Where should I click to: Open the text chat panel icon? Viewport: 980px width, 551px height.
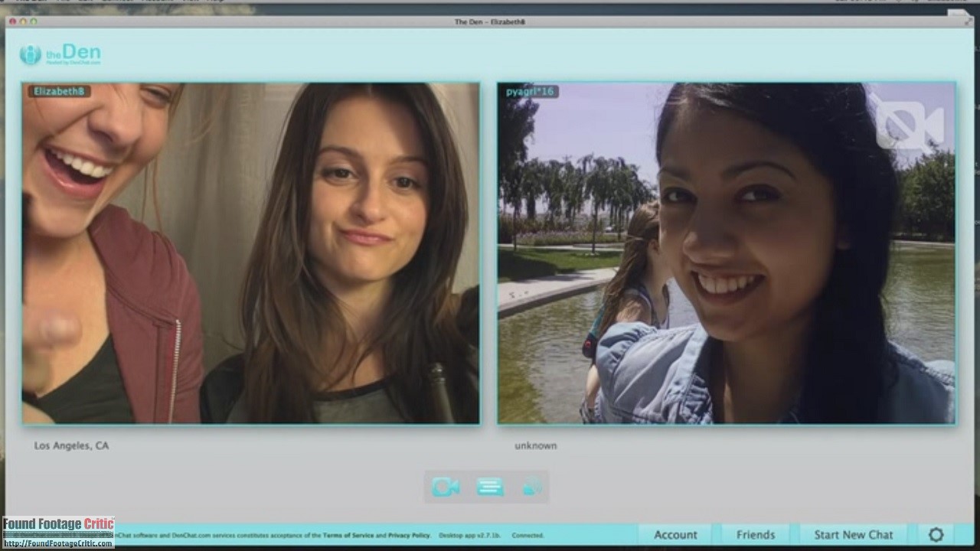pos(489,487)
